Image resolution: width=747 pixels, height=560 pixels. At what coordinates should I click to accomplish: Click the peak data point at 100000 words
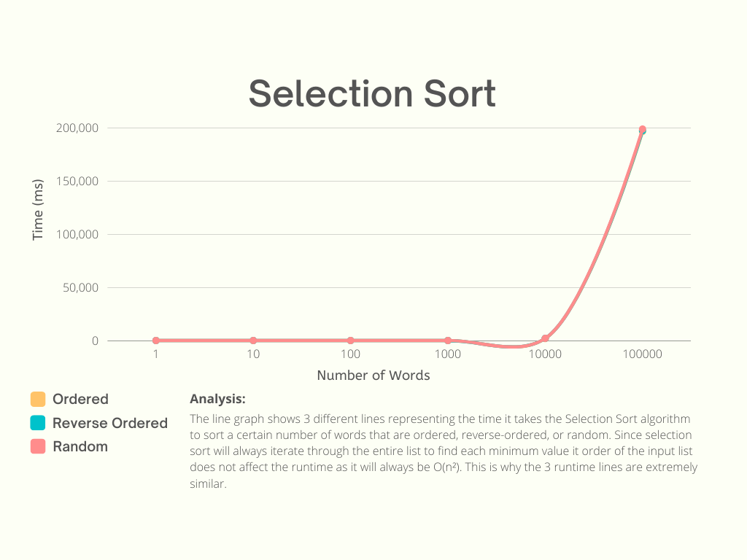[x=642, y=130]
